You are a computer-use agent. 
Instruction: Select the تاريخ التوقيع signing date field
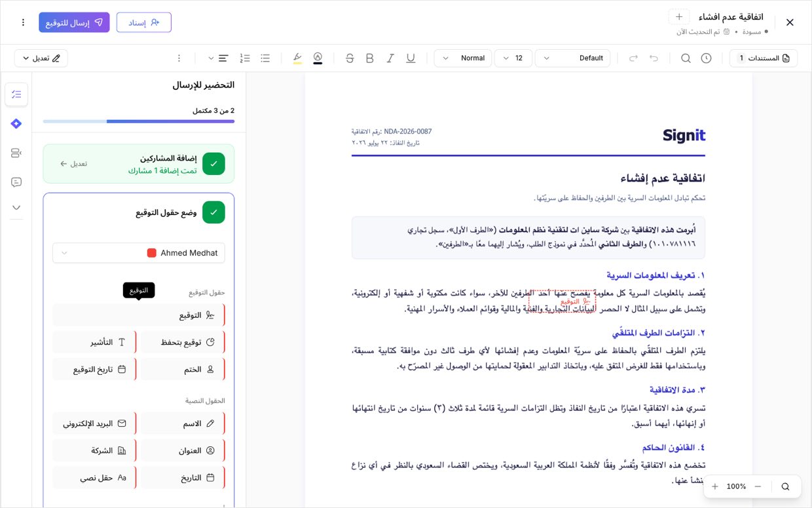94,369
